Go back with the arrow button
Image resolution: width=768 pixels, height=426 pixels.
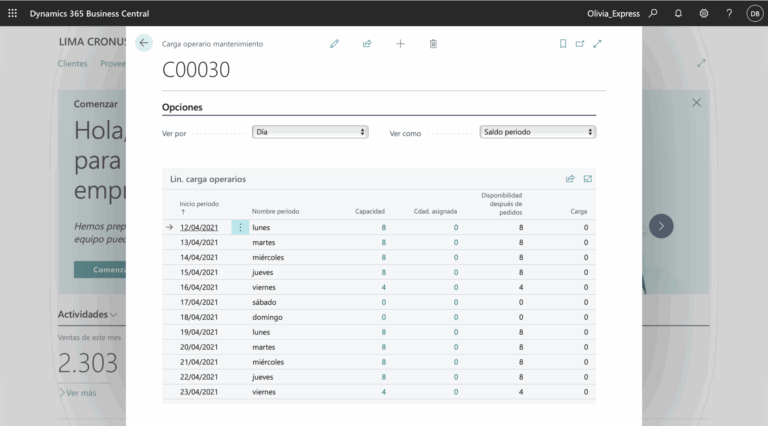[x=144, y=43]
